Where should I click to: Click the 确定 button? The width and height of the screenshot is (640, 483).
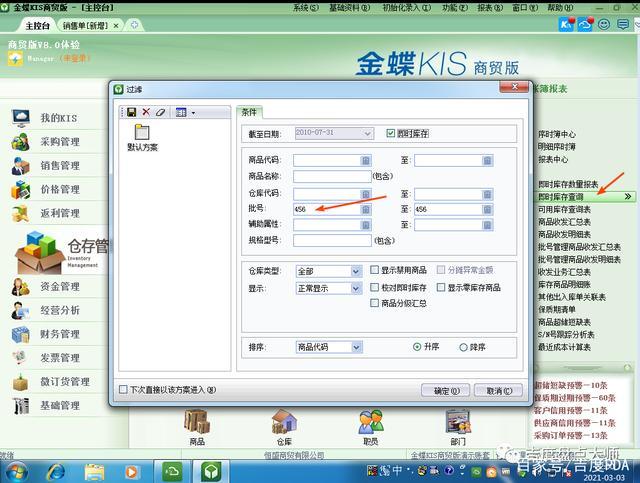point(446,391)
